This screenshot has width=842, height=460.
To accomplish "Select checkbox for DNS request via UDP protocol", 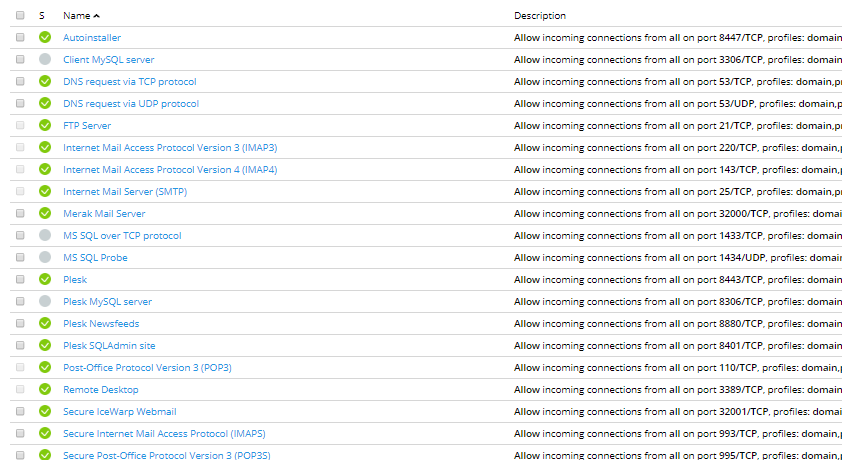I will pyautogui.click(x=20, y=104).
